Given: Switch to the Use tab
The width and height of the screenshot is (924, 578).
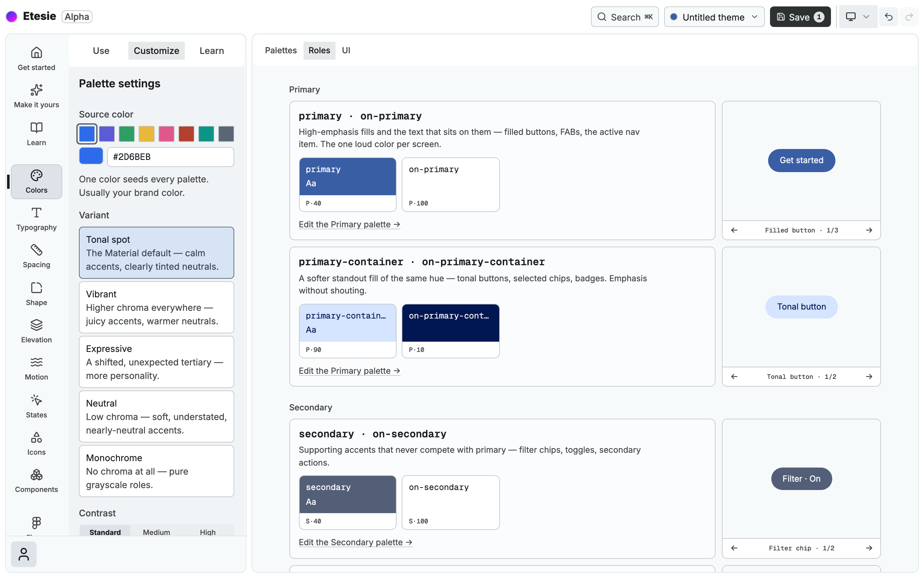Looking at the screenshot, I should pos(101,50).
